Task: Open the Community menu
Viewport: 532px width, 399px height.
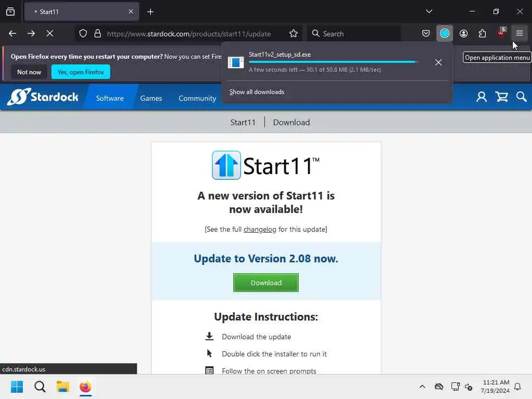Action: pyautogui.click(x=197, y=98)
